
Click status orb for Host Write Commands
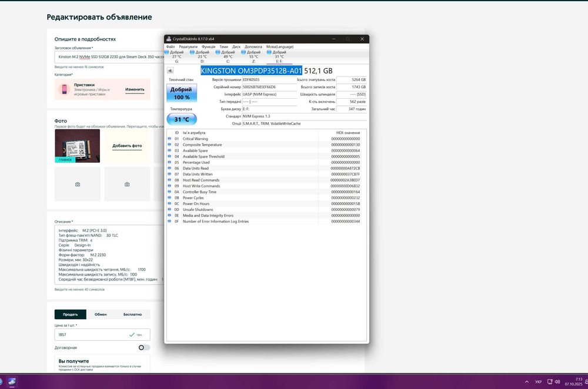tap(169, 186)
